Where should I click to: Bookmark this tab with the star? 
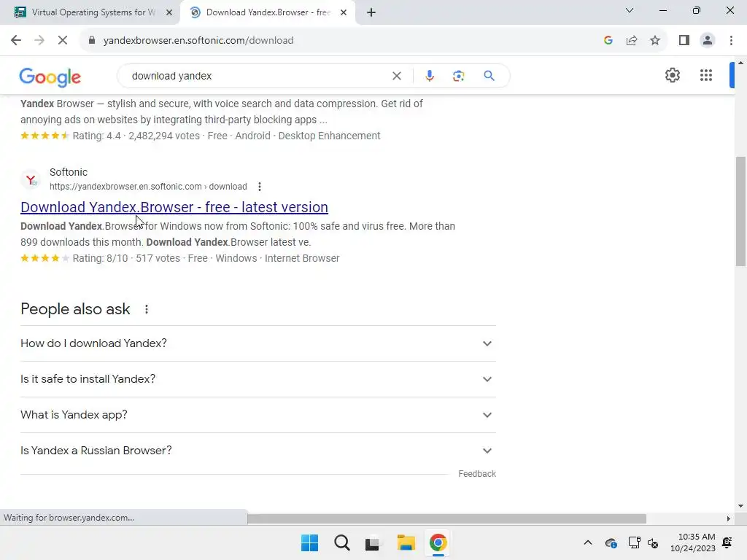(x=655, y=41)
